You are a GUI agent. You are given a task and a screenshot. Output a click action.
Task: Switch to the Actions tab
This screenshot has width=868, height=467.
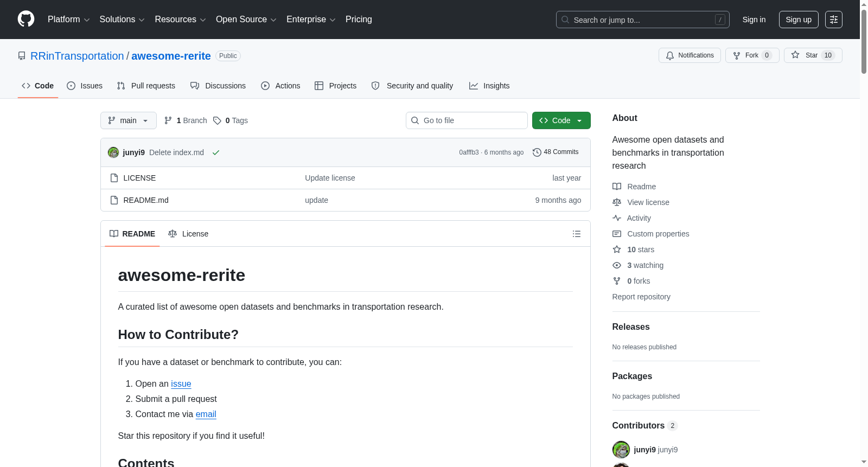pos(280,86)
